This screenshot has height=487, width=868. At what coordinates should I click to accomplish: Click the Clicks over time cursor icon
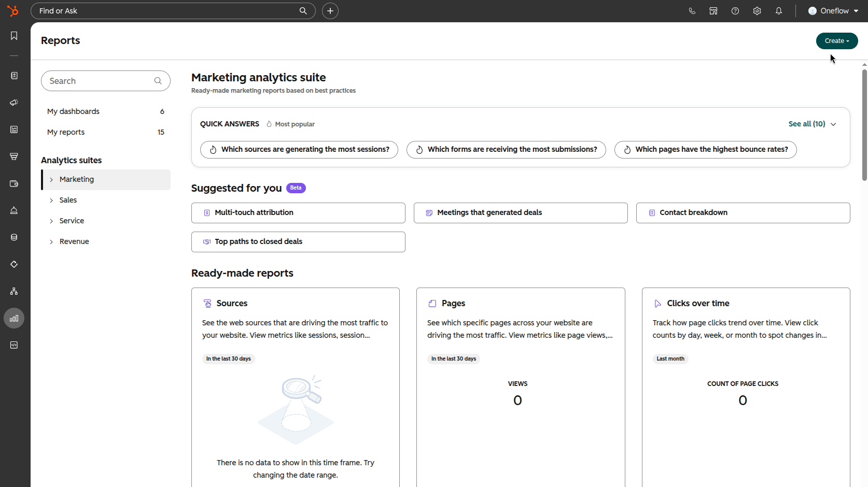point(657,304)
